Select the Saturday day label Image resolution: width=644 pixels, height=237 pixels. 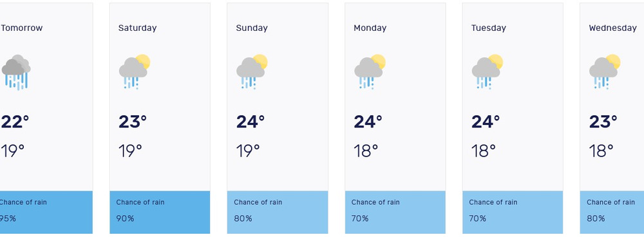point(138,28)
